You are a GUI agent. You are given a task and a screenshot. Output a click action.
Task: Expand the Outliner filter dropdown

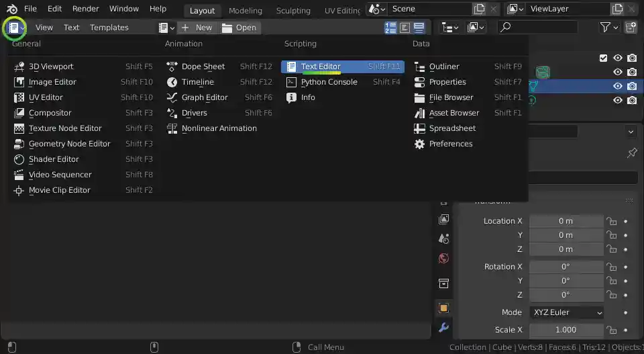[609, 28]
